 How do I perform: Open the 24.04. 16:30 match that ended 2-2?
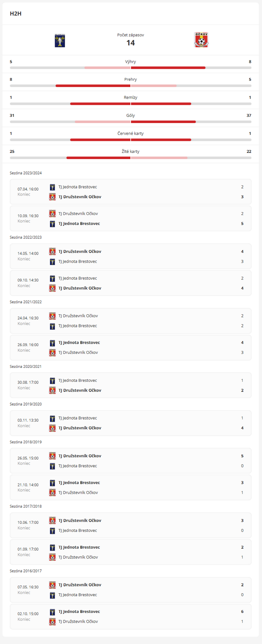click(x=131, y=321)
